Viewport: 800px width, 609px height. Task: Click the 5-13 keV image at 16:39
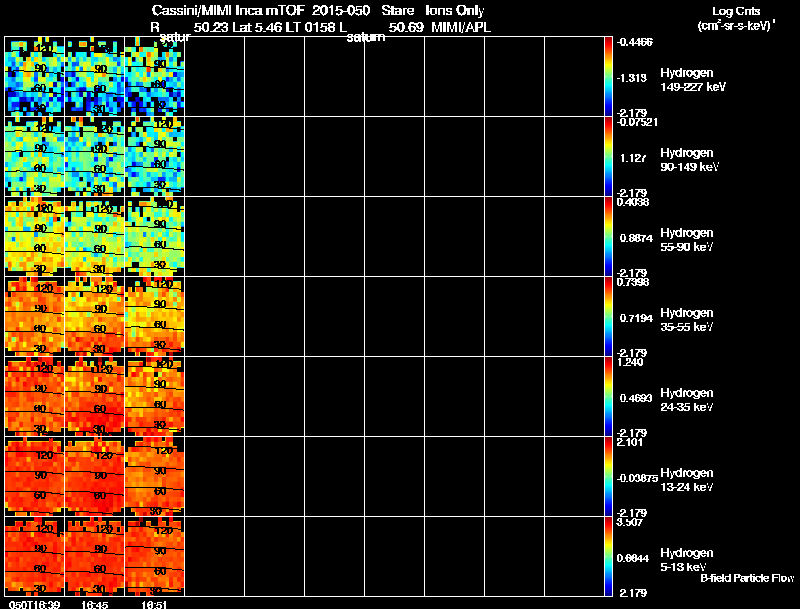click(34, 556)
